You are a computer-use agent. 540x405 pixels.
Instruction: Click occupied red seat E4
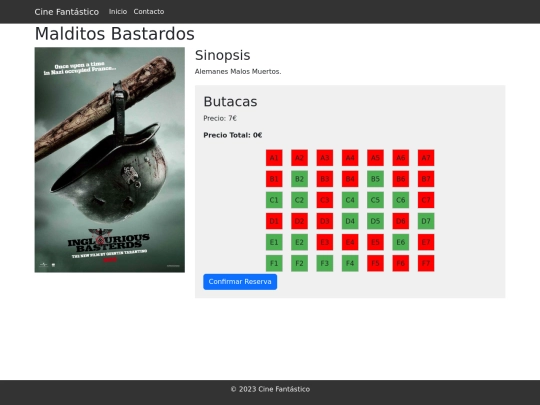tap(350, 242)
